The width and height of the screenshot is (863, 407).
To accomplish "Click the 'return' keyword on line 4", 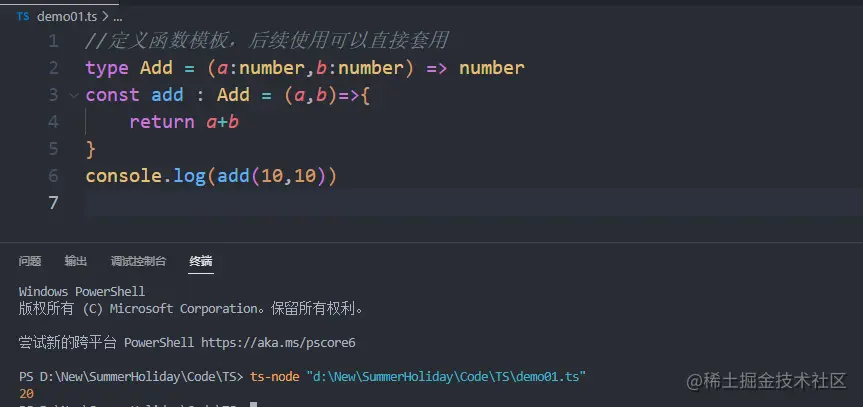I will [162, 122].
